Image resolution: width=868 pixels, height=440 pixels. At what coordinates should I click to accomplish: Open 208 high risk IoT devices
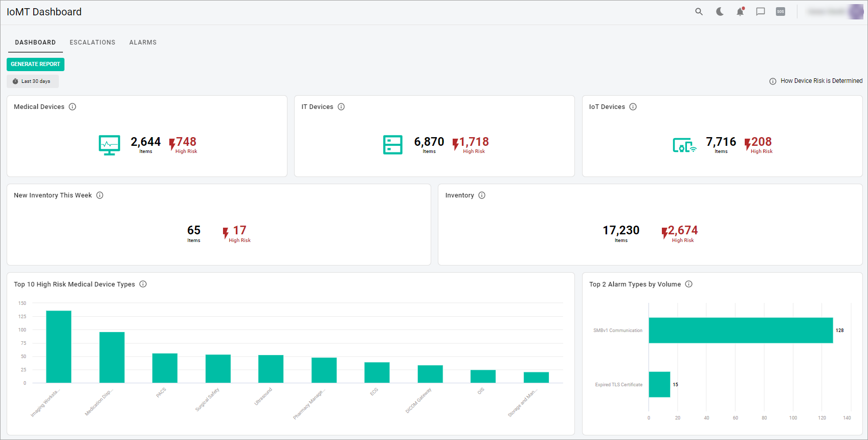pos(759,145)
